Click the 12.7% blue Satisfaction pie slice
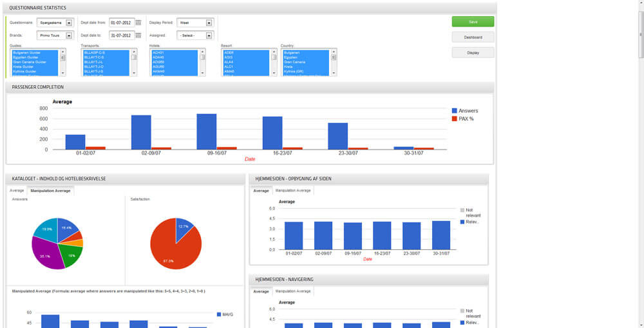644x328 pixels. click(183, 228)
